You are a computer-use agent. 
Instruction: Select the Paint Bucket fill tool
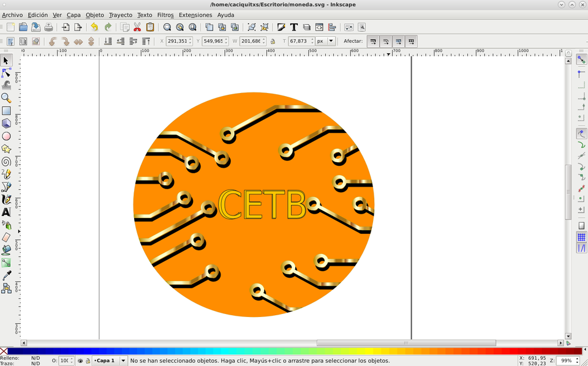tap(6, 250)
